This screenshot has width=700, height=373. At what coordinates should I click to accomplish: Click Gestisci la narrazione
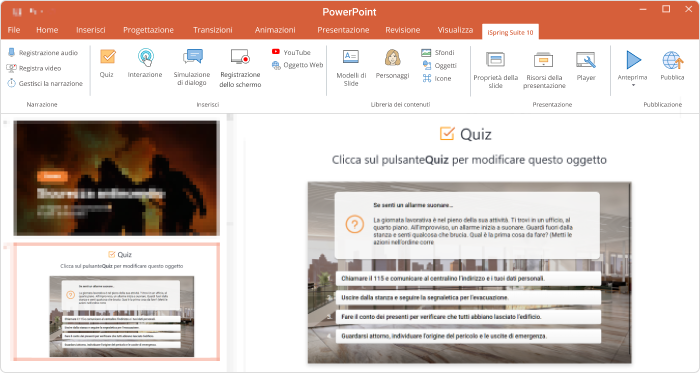[45, 83]
